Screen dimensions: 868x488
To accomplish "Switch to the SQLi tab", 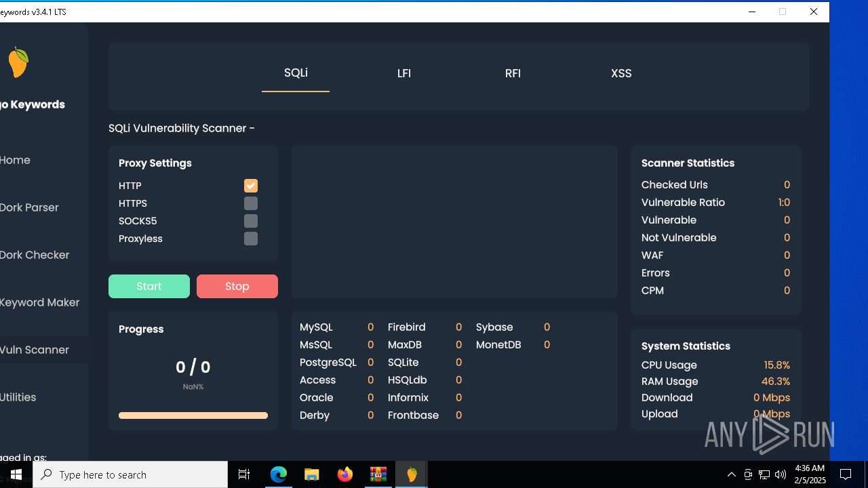I will [x=296, y=73].
